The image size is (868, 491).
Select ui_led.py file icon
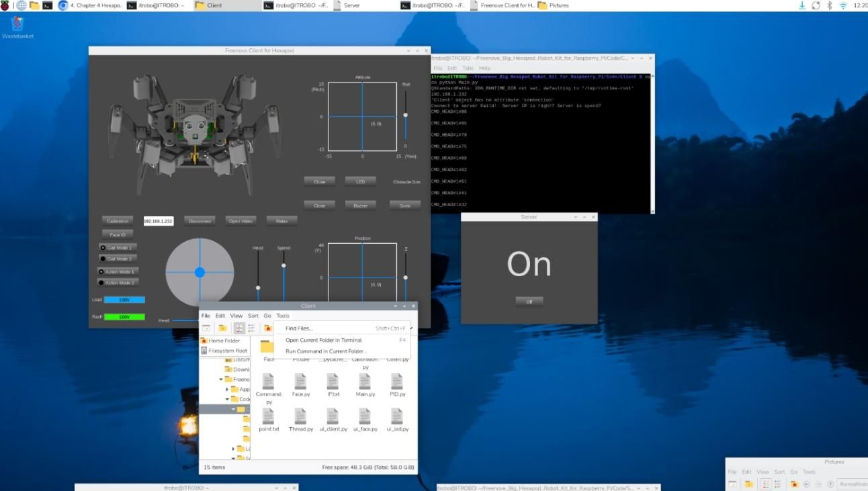tap(397, 416)
